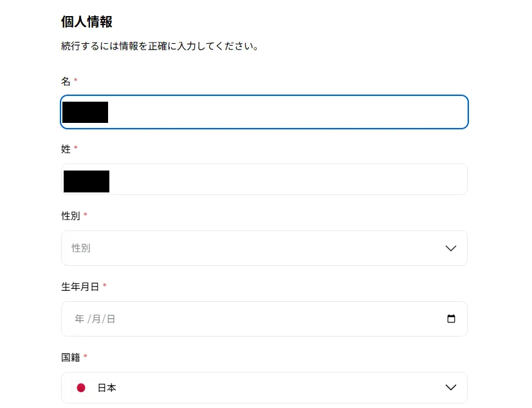Viewport: 532px width, 408px height.
Task: Click the 個人情報 heading
Action: pos(86,21)
